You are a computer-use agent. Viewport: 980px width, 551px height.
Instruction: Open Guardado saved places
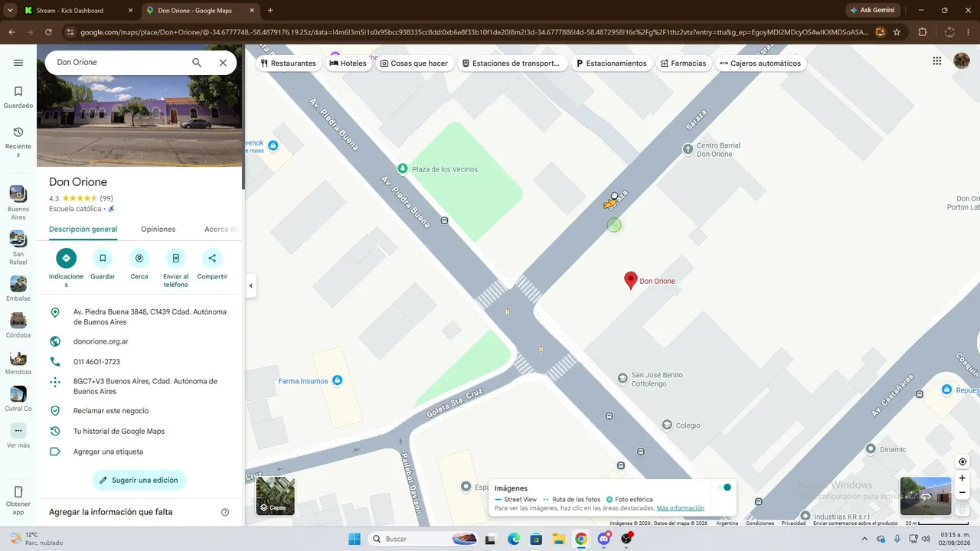pos(18,97)
